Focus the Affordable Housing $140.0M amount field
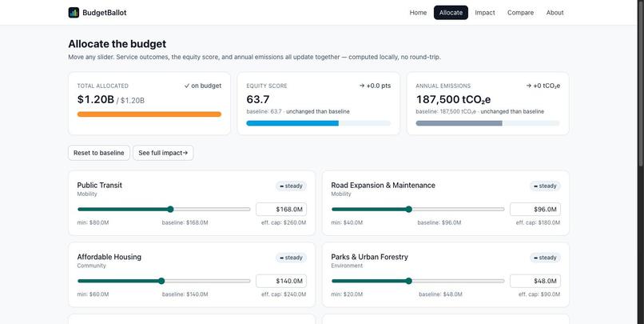644x324 pixels. coord(281,281)
